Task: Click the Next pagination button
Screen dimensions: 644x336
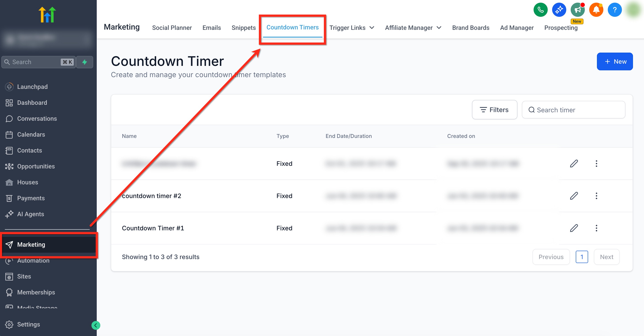Action: [x=606, y=257]
